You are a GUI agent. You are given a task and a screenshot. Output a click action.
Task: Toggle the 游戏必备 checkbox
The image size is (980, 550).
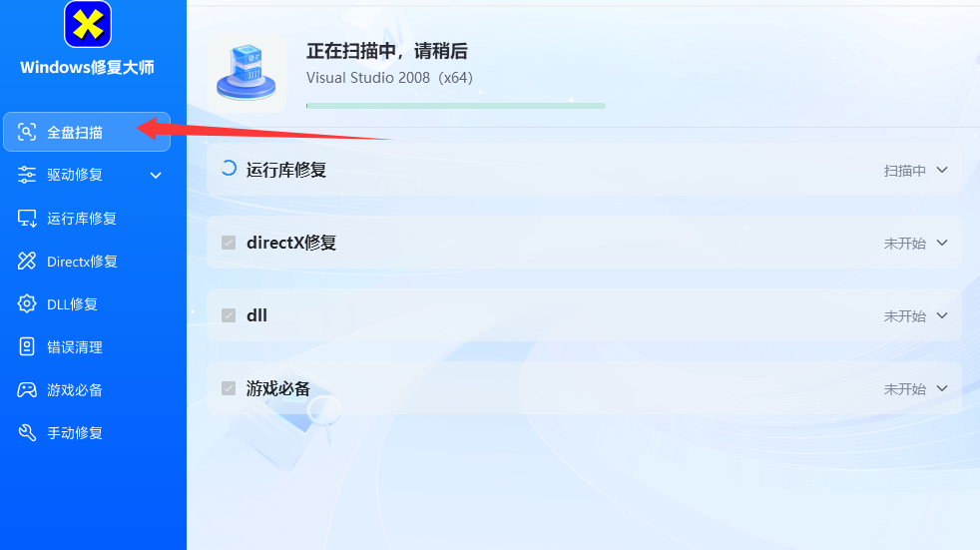click(229, 388)
